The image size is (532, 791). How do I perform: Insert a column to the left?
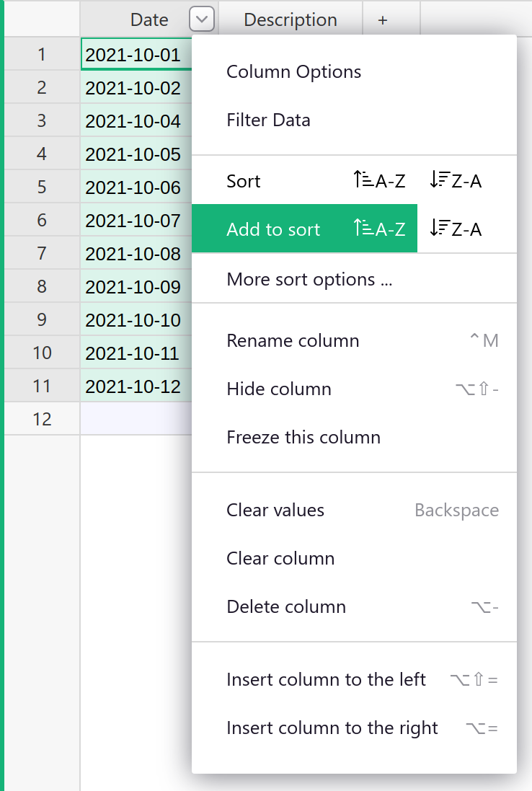coord(326,679)
